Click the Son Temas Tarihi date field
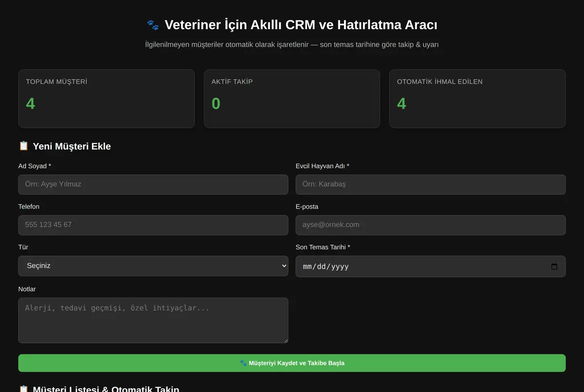Viewport: 584px width, 392px height. pos(431,267)
